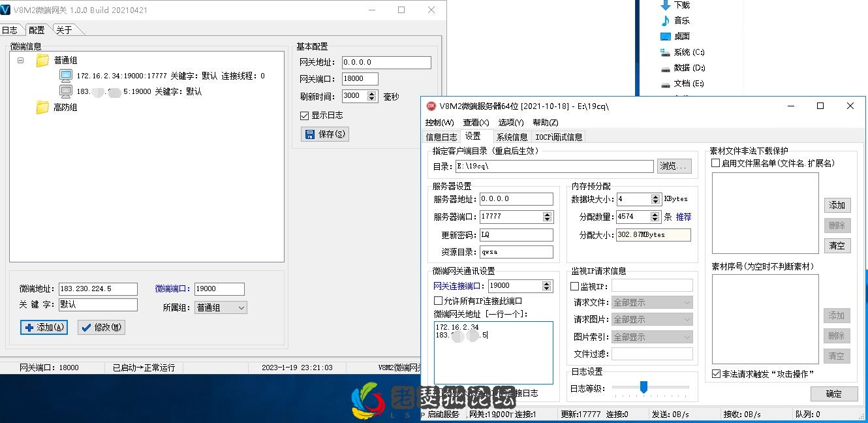Click the 文件过滤 input field
868x423 pixels.
(652, 354)
